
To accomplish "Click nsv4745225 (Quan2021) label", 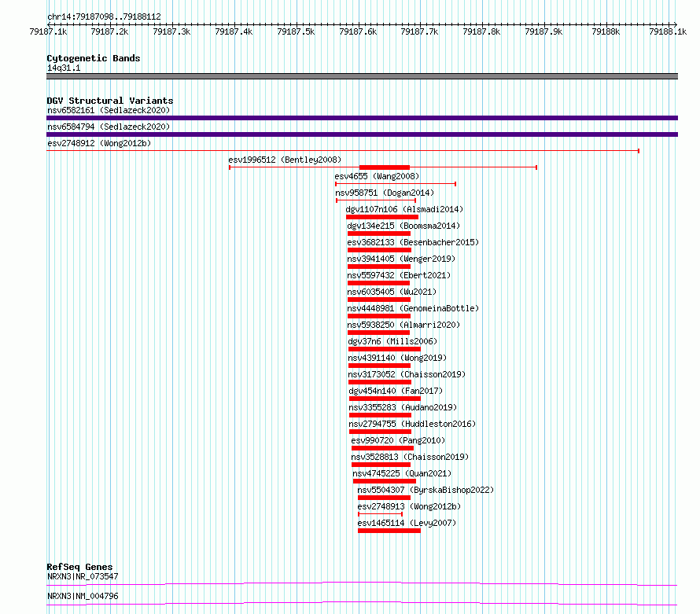I will pyautogui.click(x=402, y=473).
